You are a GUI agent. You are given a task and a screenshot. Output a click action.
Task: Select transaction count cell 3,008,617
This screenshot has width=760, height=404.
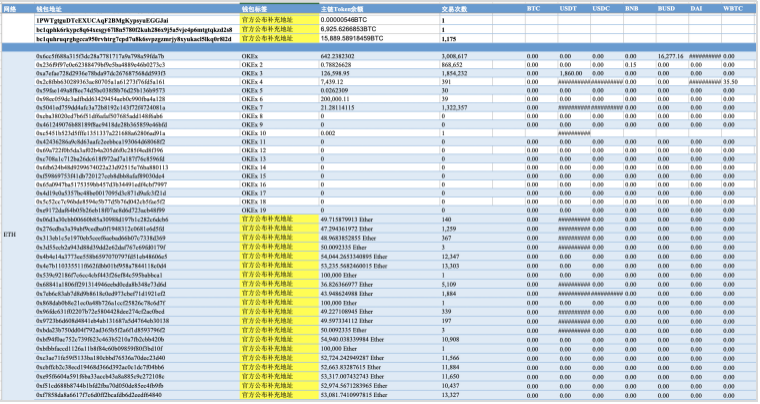tap(455, 56)
